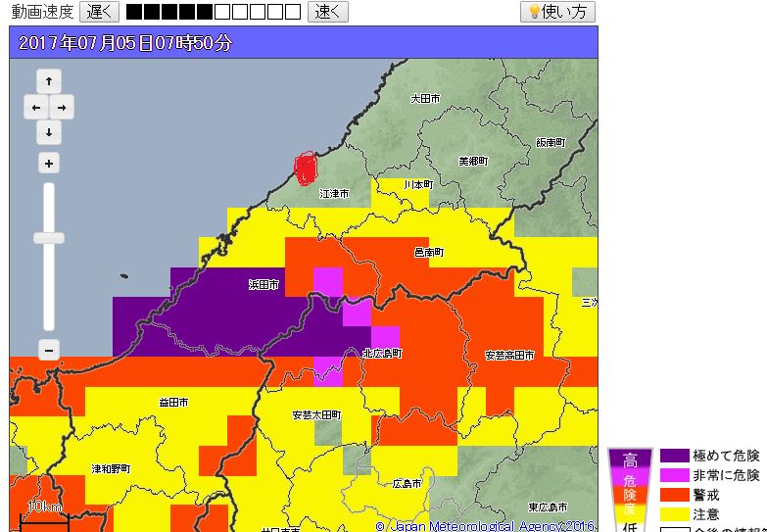Pan the map up with the arrow

[x=49, y=81]
